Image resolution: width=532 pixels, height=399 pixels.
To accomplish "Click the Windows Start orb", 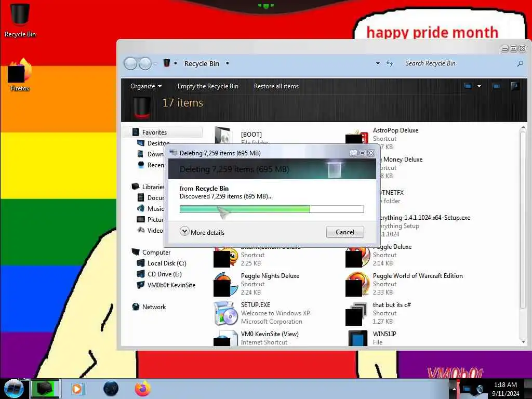I will (x=14, y=389).
